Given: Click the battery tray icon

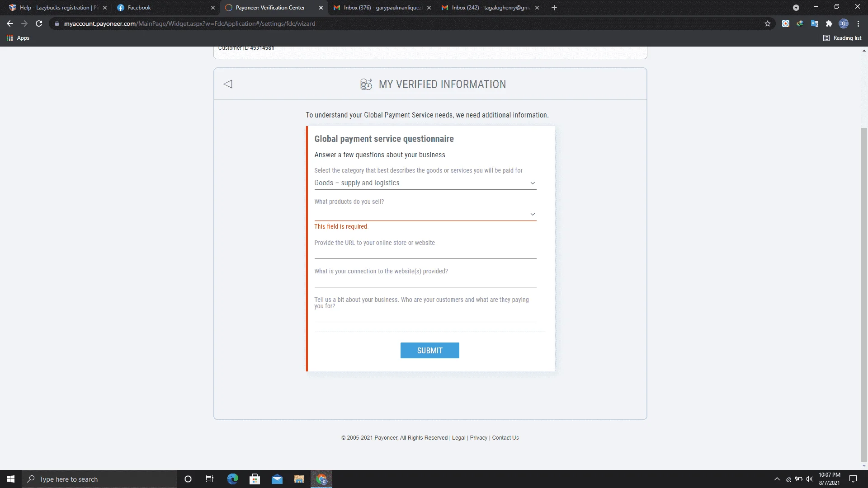Looking at the screenshot, I should pyautogui.click(x=799, y=479).
